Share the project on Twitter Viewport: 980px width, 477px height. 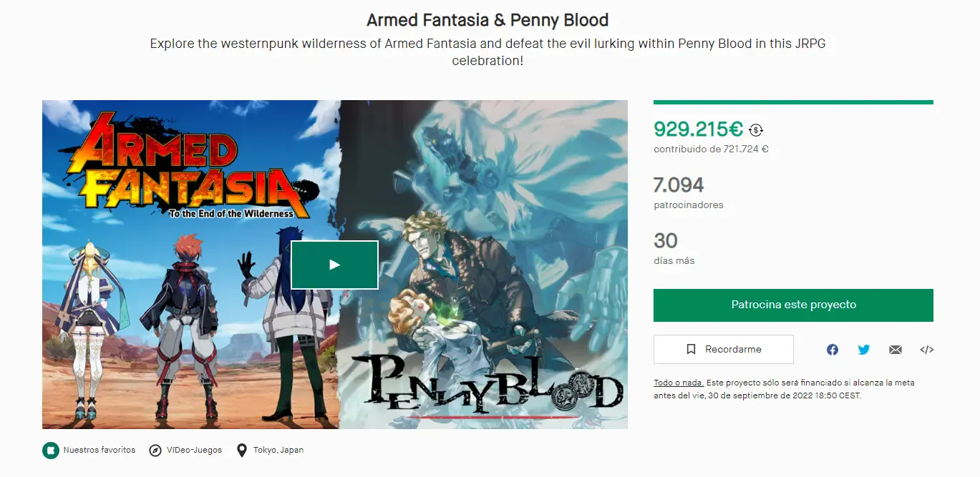point(864,350)
